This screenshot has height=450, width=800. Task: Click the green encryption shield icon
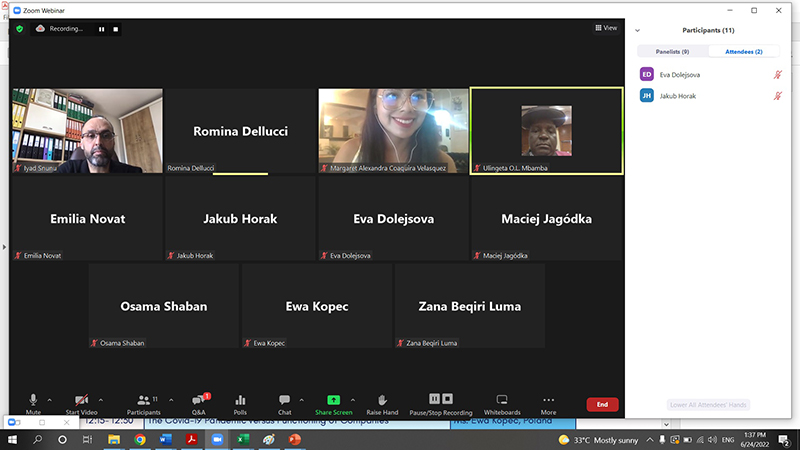click(19, 29)
